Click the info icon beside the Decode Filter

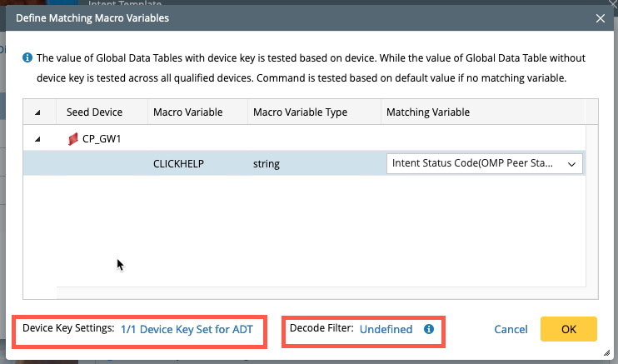point(429,329)
